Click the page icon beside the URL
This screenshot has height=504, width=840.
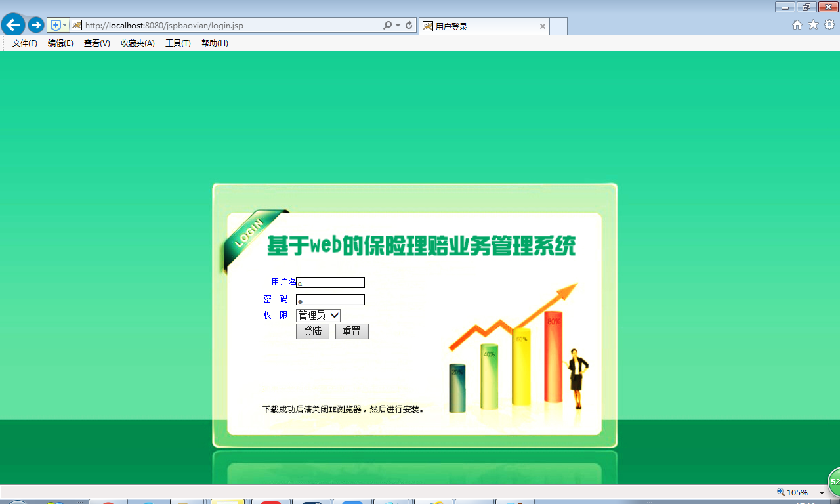pyautogui.click(x=77, y=26)
